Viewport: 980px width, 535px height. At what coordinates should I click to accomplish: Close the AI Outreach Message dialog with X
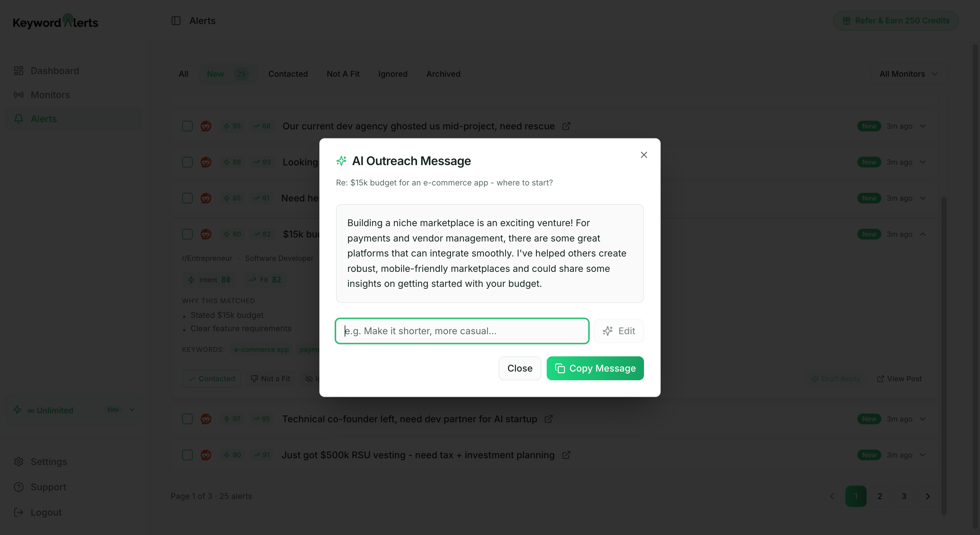point(644,155)
